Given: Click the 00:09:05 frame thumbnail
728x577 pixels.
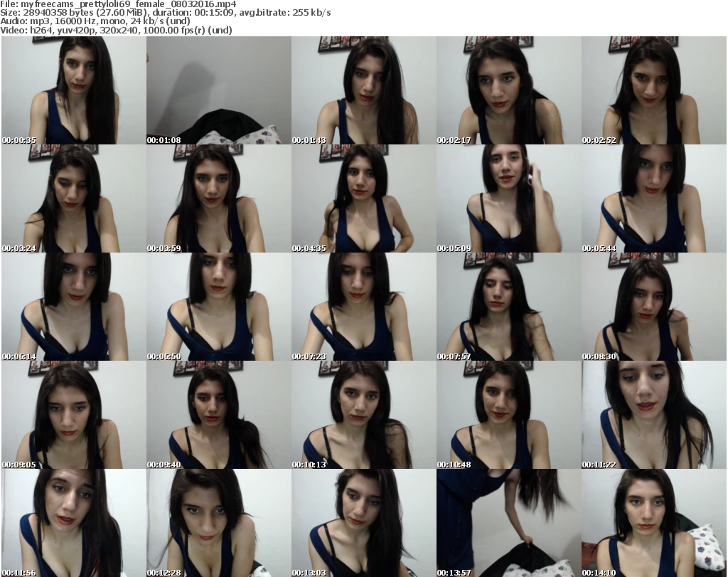Looking at the screenshot, I should point(74,415).
